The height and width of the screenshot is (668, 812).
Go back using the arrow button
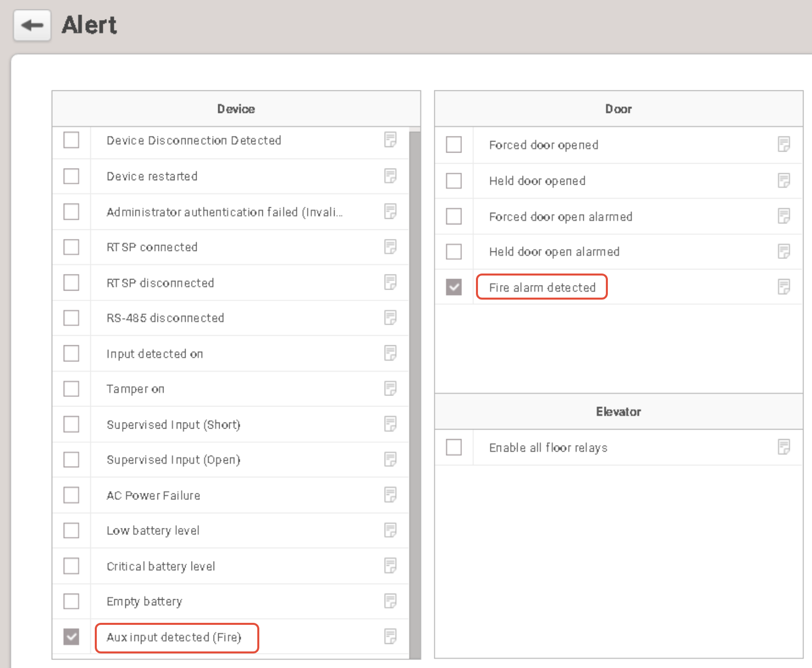click(32, 25)
